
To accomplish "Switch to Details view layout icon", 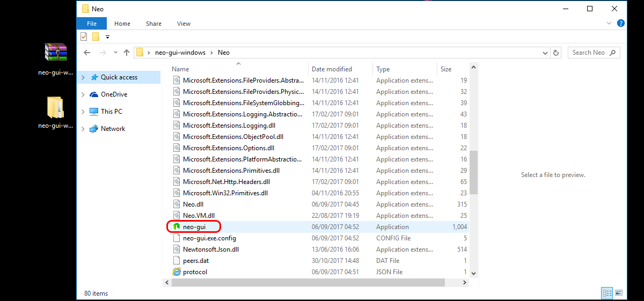I will (x=608, y=293).
